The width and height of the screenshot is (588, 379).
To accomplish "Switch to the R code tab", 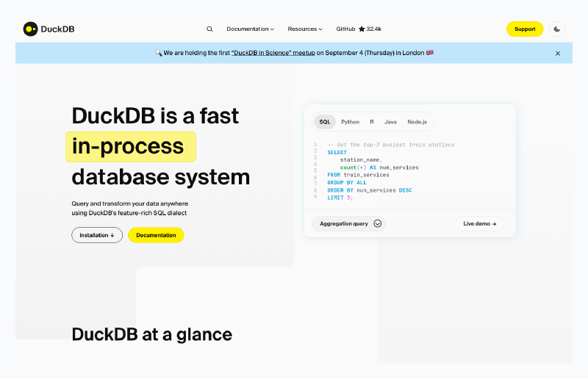I will (372, 122).
